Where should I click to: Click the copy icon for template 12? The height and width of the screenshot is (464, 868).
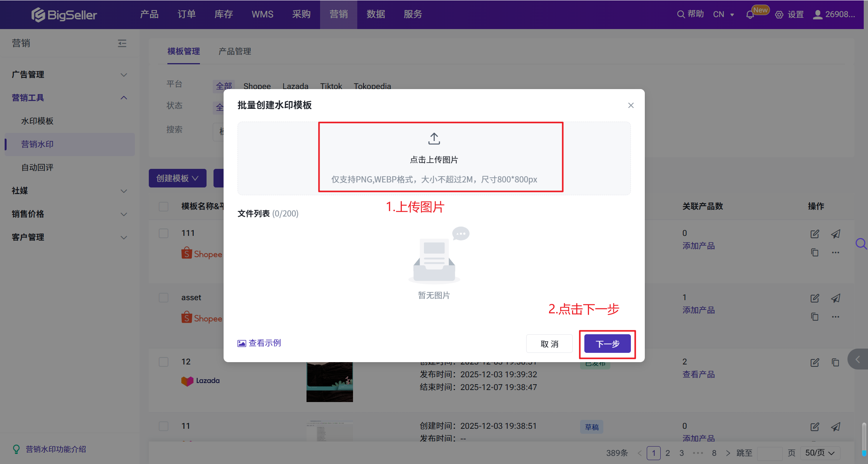pos(835,363)
